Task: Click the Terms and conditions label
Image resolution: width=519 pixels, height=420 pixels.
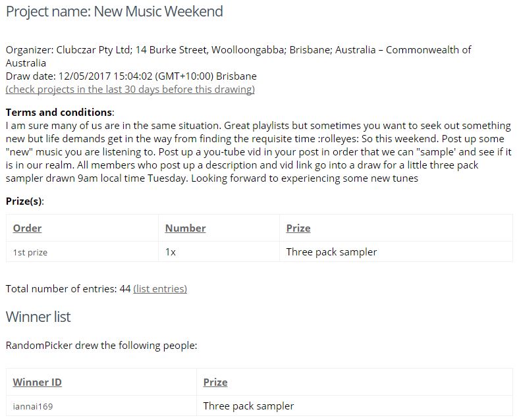Action: 59,113
